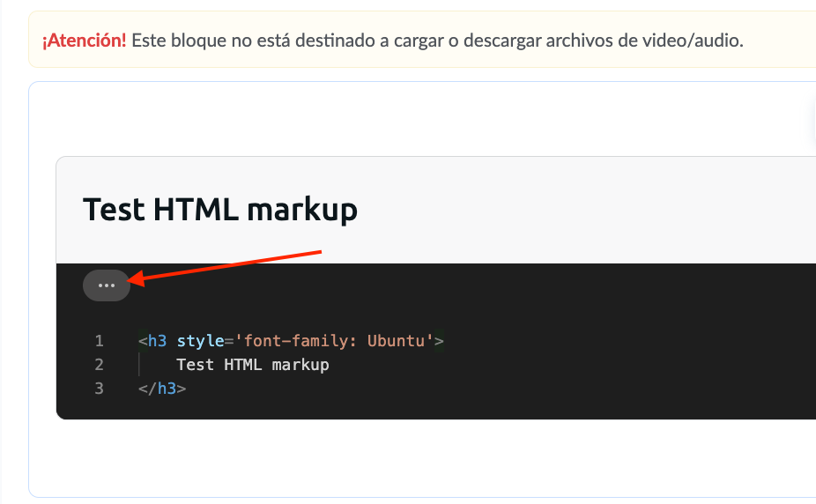Click the indent guide on line 2
Viewport: 816px width, 504px height.
(139, 365)
